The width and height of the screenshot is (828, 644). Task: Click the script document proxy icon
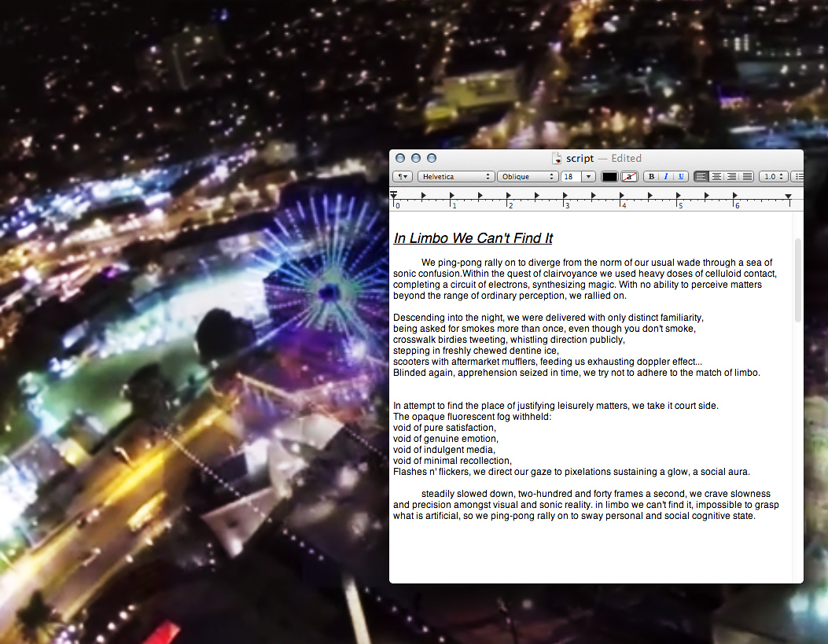pos(557,158)
